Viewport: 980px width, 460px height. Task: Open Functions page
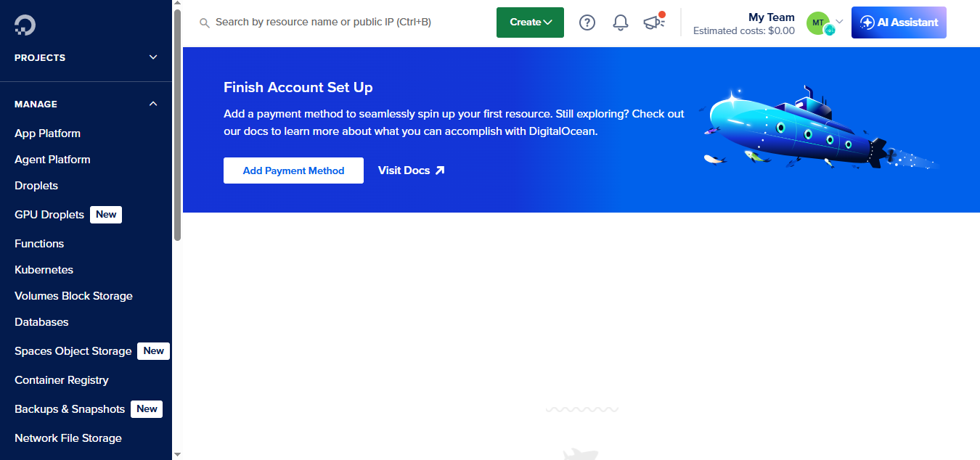point(39,244)
